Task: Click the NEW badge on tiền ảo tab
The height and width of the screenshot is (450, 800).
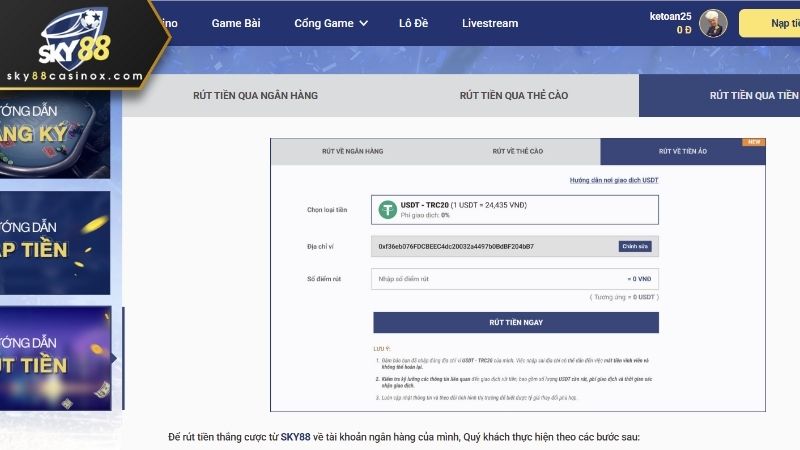Action: pos(754,142)
